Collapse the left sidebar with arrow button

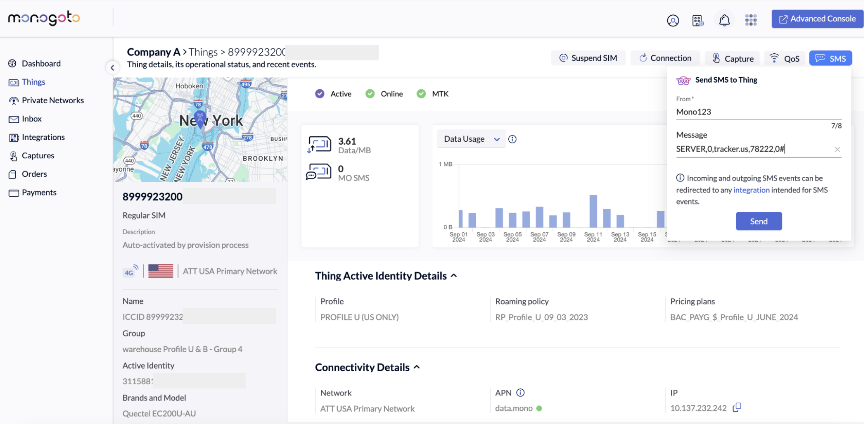click(112, 68)
